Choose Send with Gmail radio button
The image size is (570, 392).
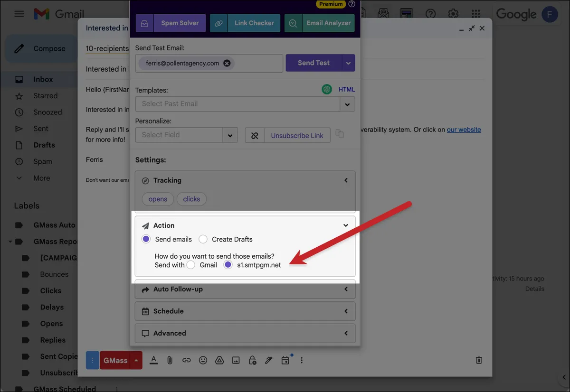pyautogui.click(x=191, y=265)
